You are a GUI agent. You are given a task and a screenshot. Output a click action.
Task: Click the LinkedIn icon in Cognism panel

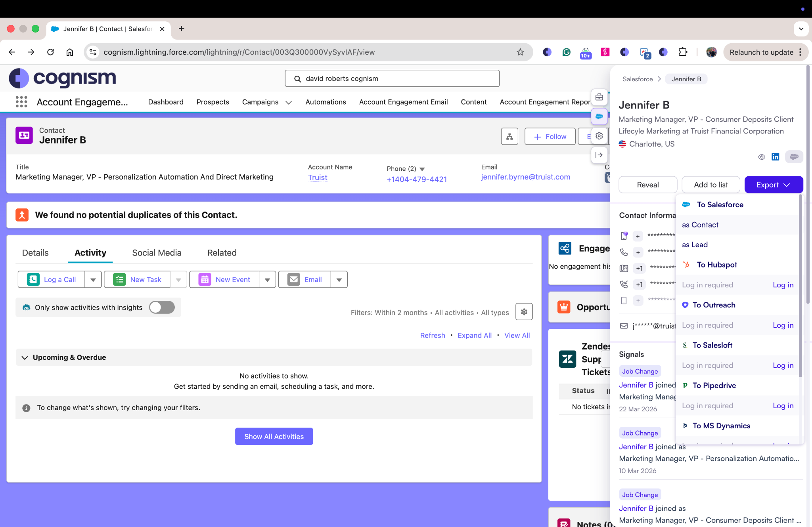[775, 157]
